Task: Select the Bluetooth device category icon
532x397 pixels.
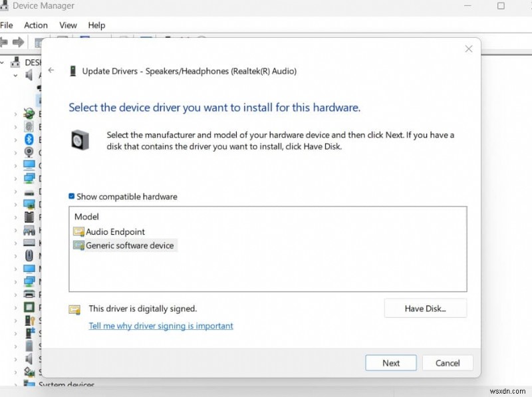Action: pyautogui.click(x=29, y=139)
